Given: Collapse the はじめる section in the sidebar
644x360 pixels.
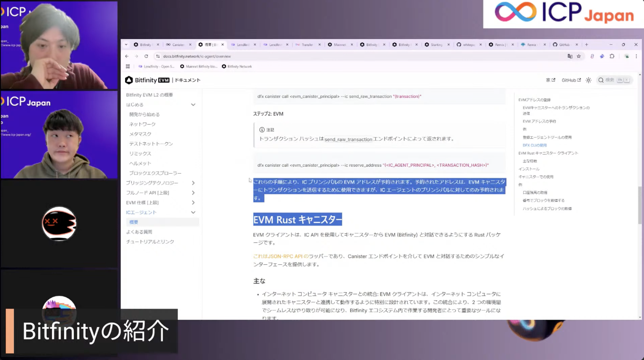Looking at the screenshot, I should point(193,104).
